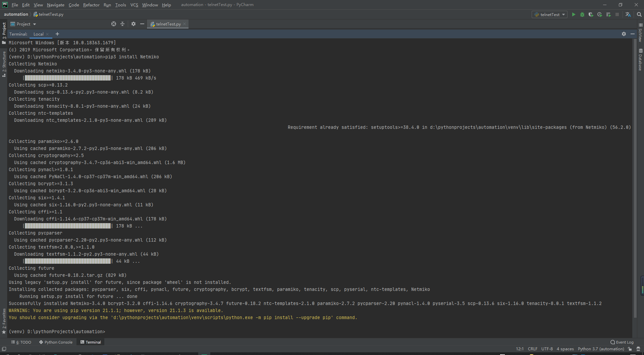
Task: Click telnetTest.py in the navigation bar
Action: click(x=49, y=14)
